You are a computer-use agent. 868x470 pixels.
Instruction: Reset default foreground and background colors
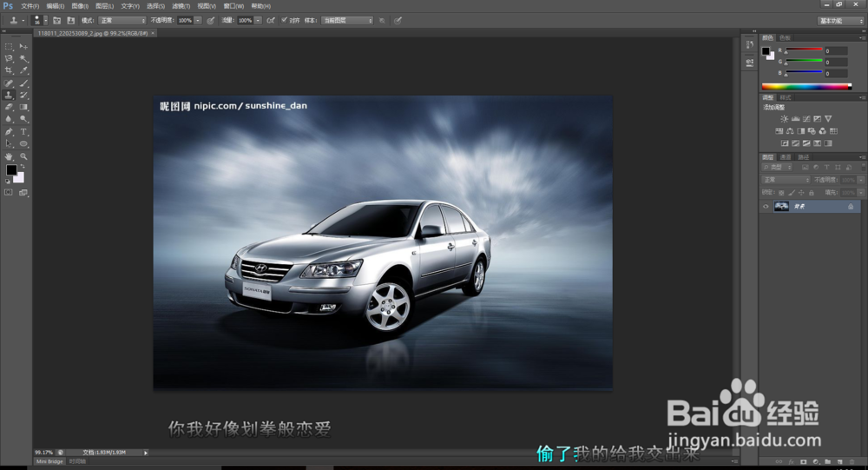coord(8,182)
